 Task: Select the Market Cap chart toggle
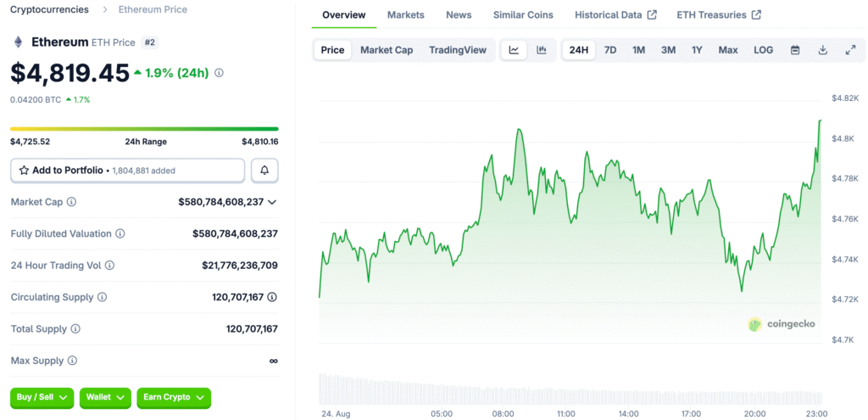387,50
